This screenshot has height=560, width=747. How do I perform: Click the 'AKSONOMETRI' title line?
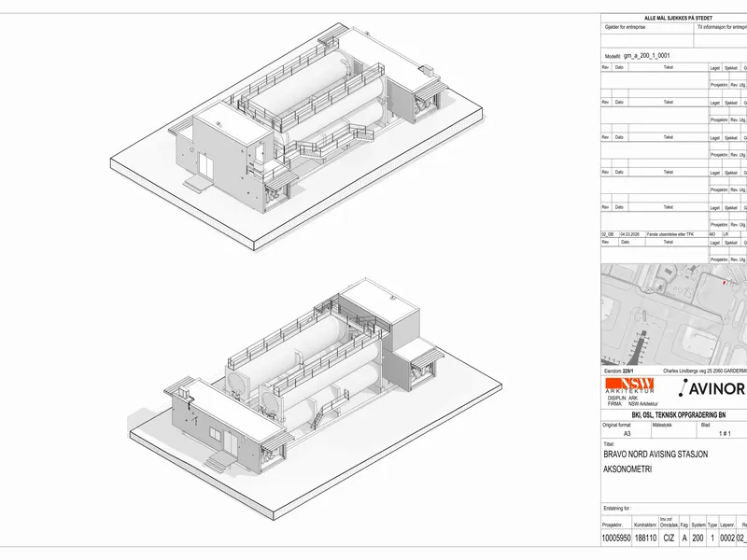[627, 469]
